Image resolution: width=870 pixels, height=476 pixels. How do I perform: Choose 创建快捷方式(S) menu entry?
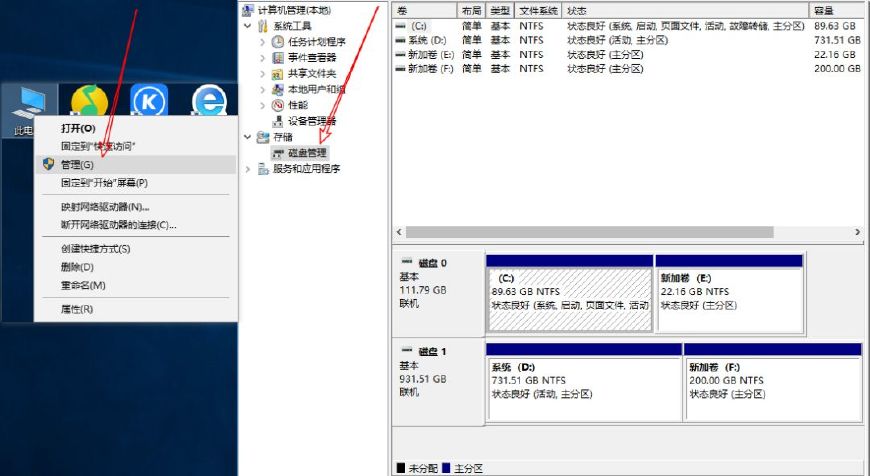click(135, 249)
